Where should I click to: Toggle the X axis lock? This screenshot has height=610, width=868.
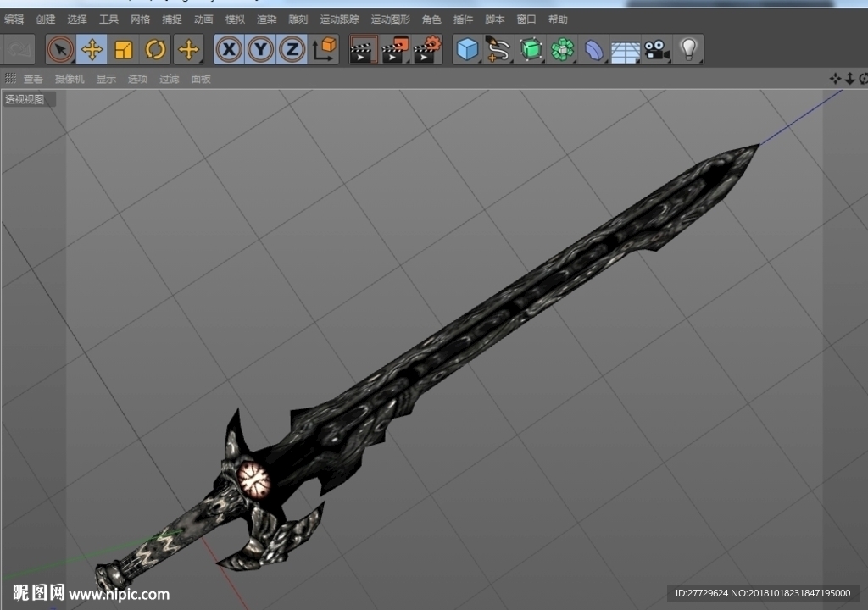pos(229,50)
